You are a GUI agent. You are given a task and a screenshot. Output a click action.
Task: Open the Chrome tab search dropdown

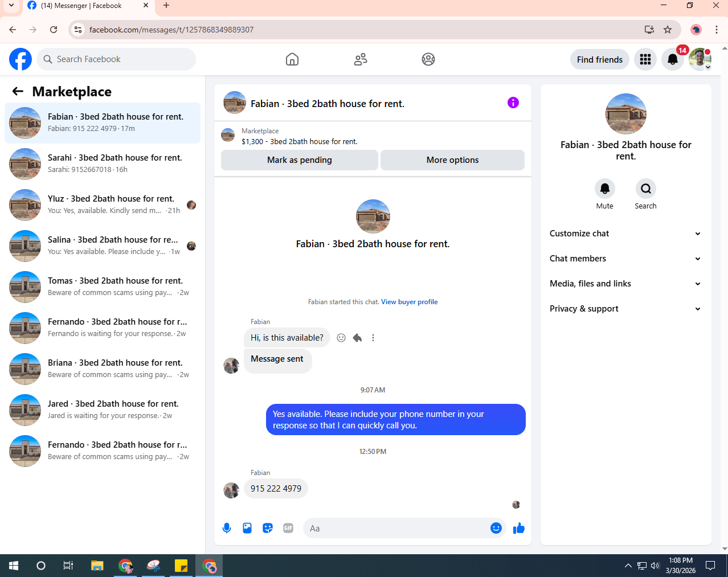tap(11, 6)
